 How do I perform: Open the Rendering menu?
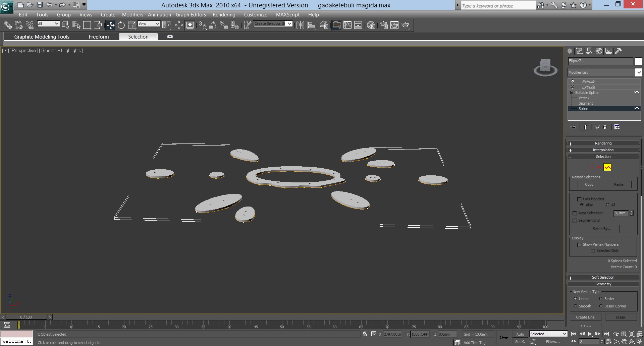coord(224,15)
